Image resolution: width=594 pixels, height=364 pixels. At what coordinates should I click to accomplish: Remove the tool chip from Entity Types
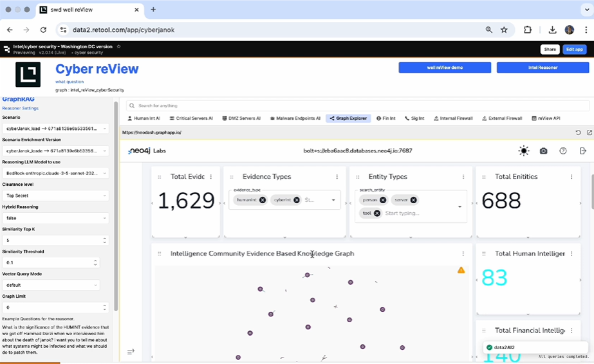pos(377,213)
